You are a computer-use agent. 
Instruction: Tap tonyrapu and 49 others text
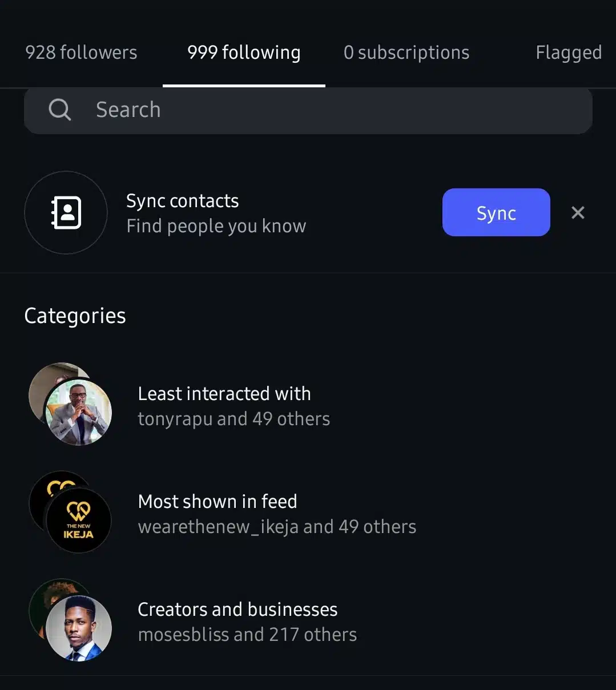pyautogui.click(x=234, y=419)
